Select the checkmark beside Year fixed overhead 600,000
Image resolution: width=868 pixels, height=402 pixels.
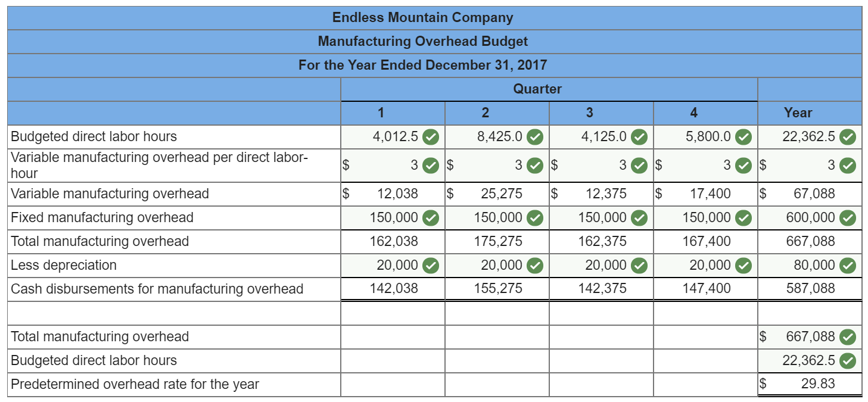coord(847,217)
